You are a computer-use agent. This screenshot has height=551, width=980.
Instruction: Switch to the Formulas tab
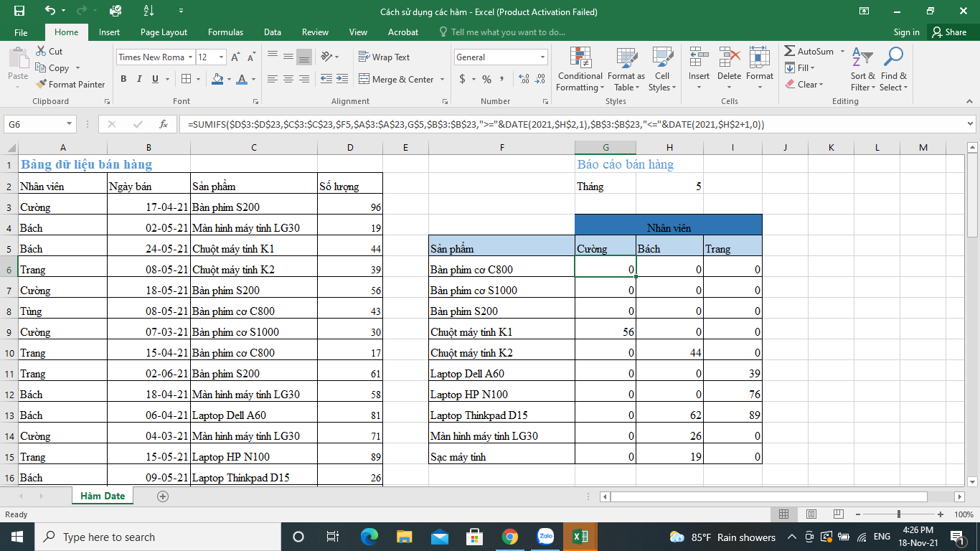[x=225, y=32]
